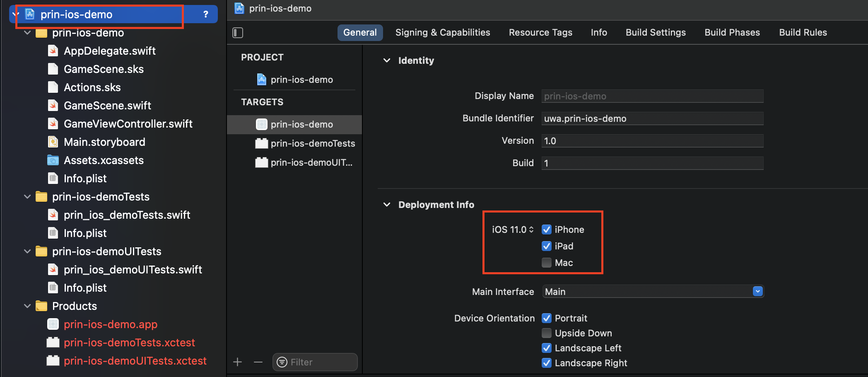Open the Info tab
The width and height of the screenshot is (868, 377).
(x=599, y=32)
